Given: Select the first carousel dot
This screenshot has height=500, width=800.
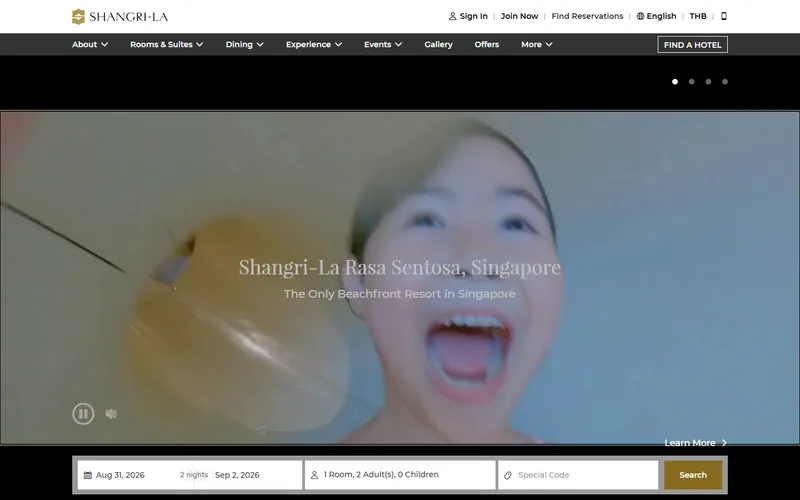Looking at the screenshot, I should click(x=675, y=82).
